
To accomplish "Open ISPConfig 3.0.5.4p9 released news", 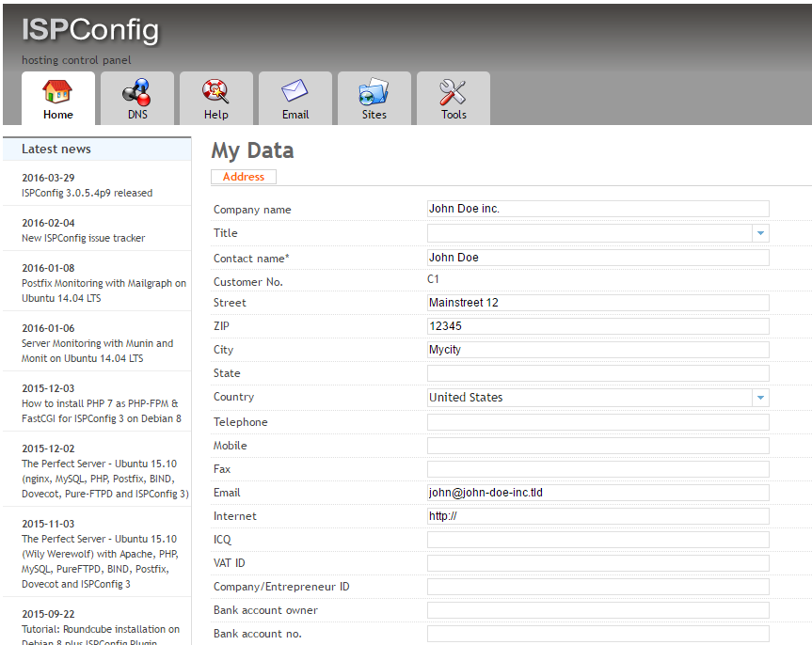I will pyautogui.click(x=87, y=193).
